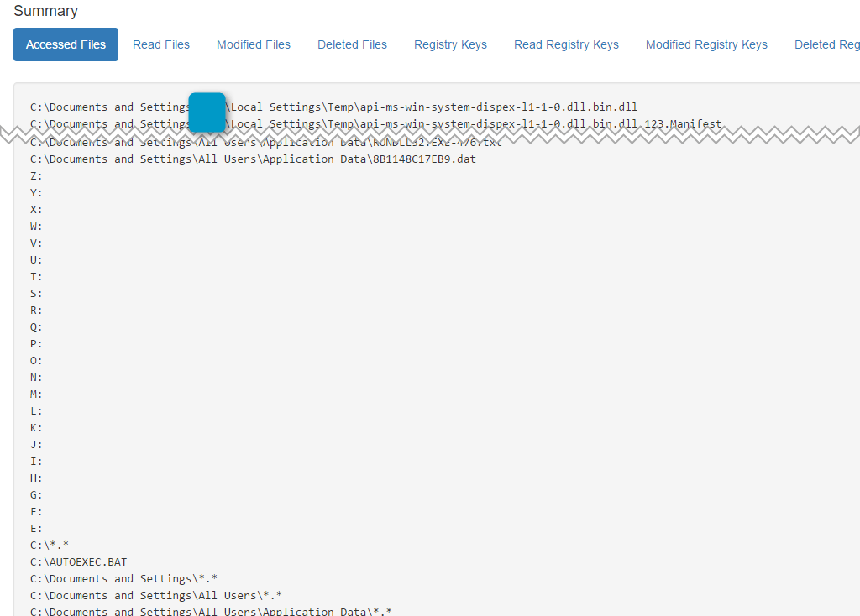Click the Summary heading
Screen dimensions: 860x616
45,11
